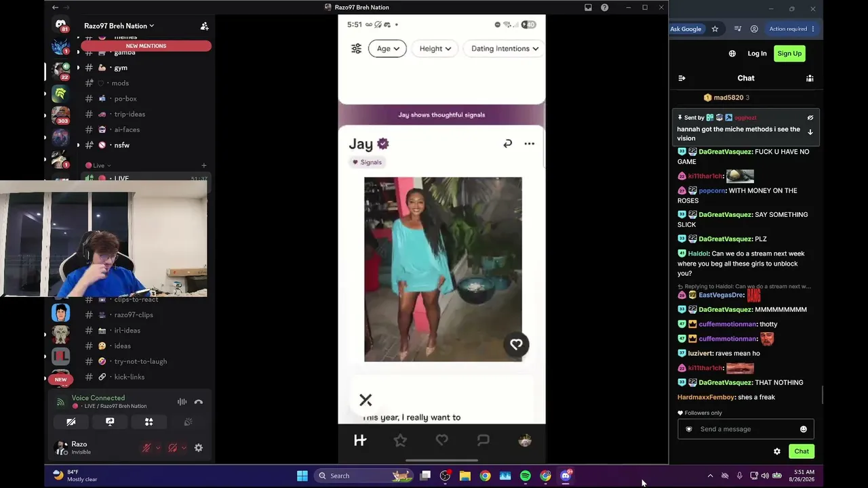Toggle noise suppression in voice panel

[182, 402]
